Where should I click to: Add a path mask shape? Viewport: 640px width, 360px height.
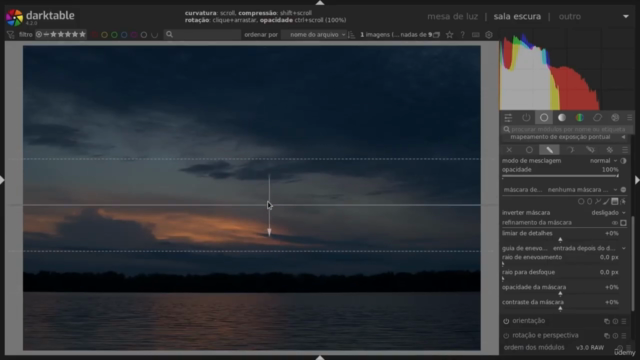(598, 201)
